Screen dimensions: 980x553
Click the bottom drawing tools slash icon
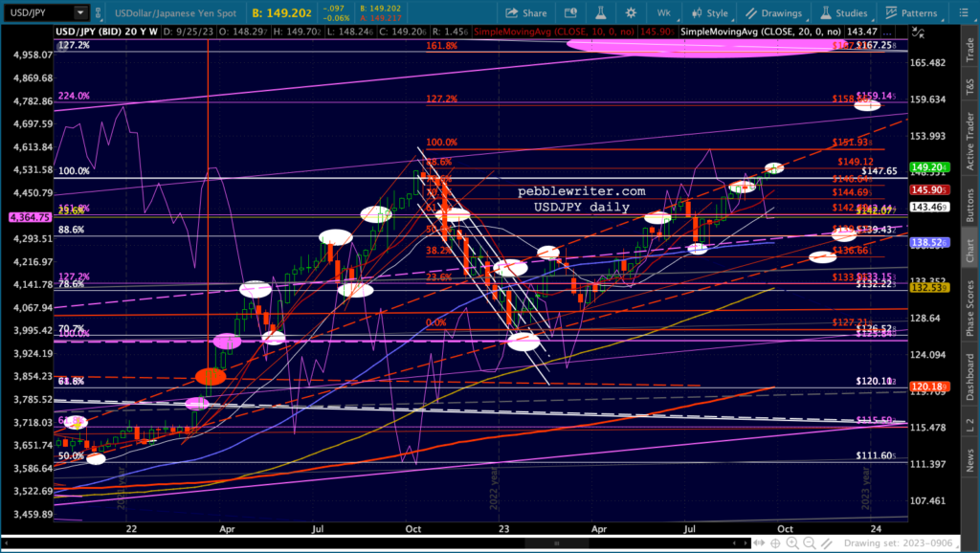pyautogui.click(x=826, y=543)
